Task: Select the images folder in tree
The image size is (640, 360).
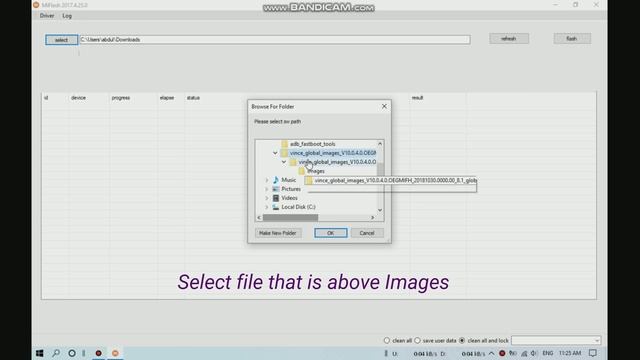Action: pos(316,171)
